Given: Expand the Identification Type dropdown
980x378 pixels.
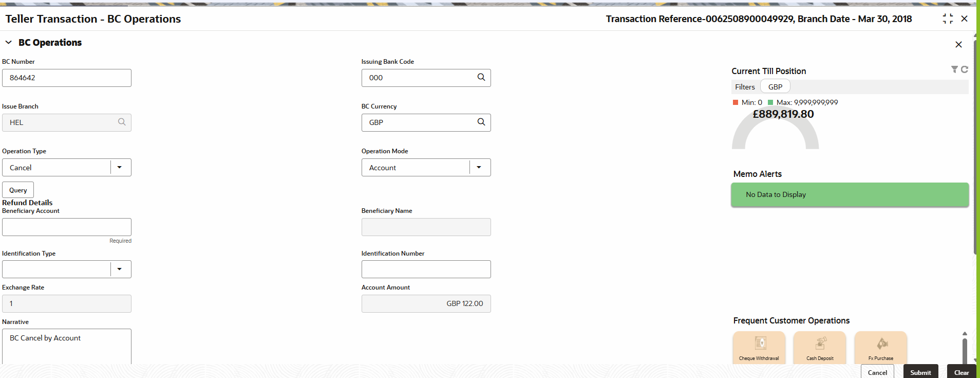Looking at the screenshot, I should (120, 269).
